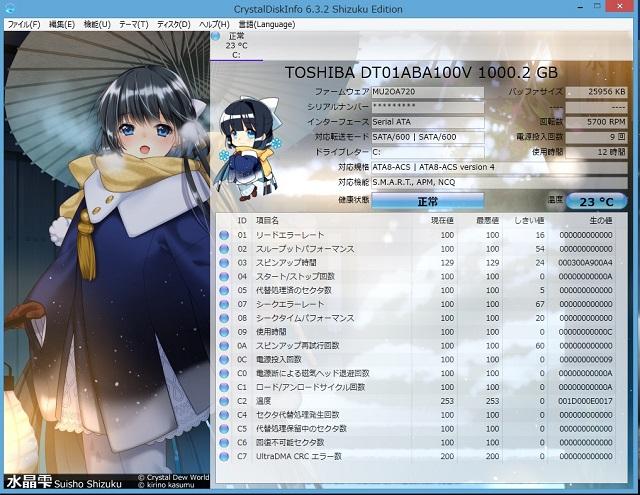Open the 機能(U) menu
This screenshot has width=640, height=495.
point(97,24)
